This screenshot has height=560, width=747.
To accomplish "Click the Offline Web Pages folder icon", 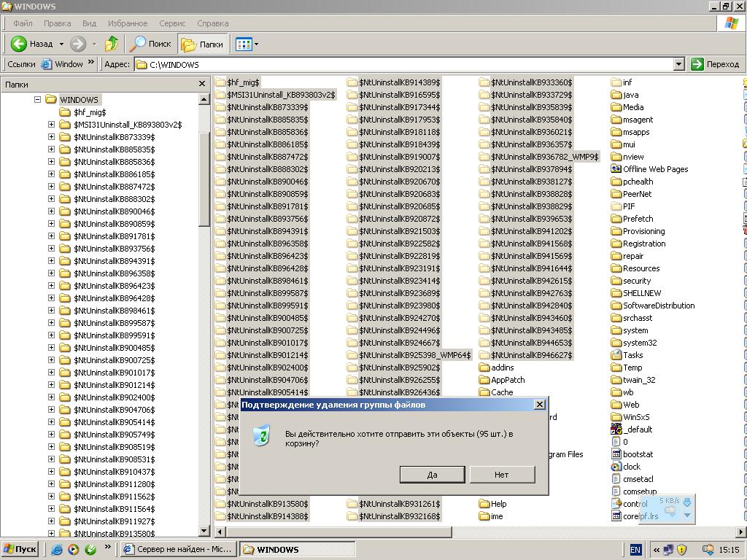I will (x=616, y=169).
